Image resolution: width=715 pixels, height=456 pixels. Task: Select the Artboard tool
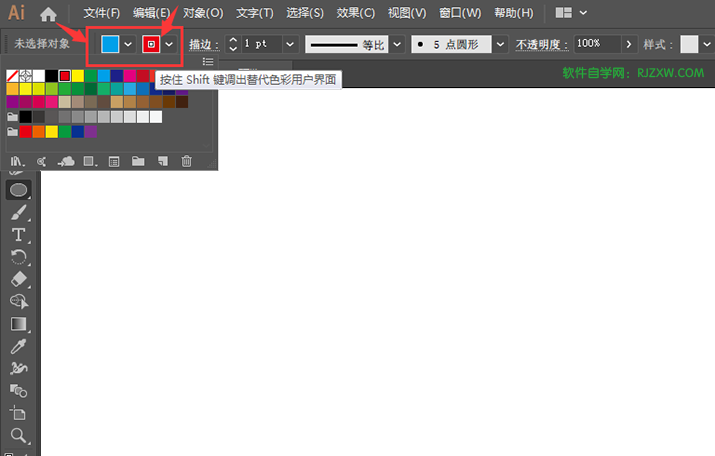(19, 413)
